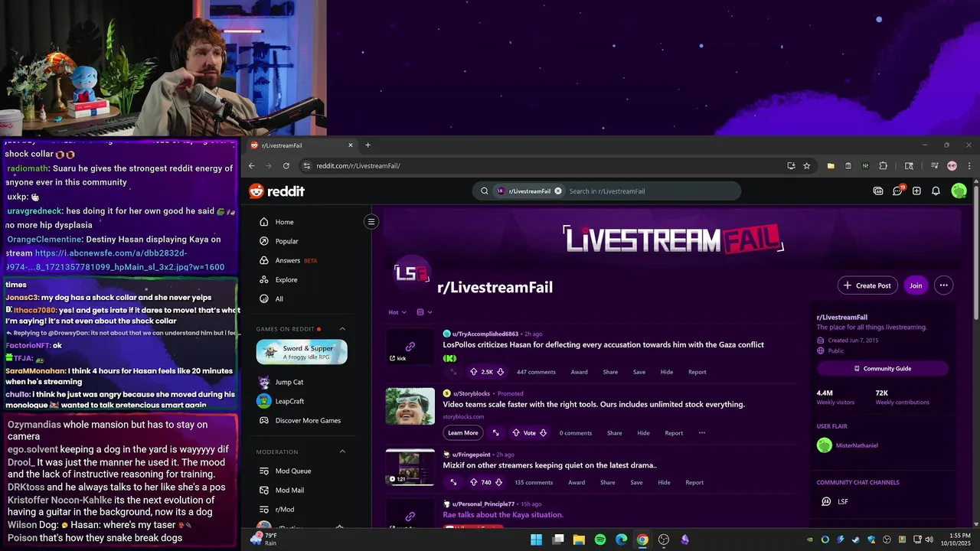This screenshot has width=980, height=551.
Task: Open the Chrome profile avatar
Action: [x=952, y=166]
